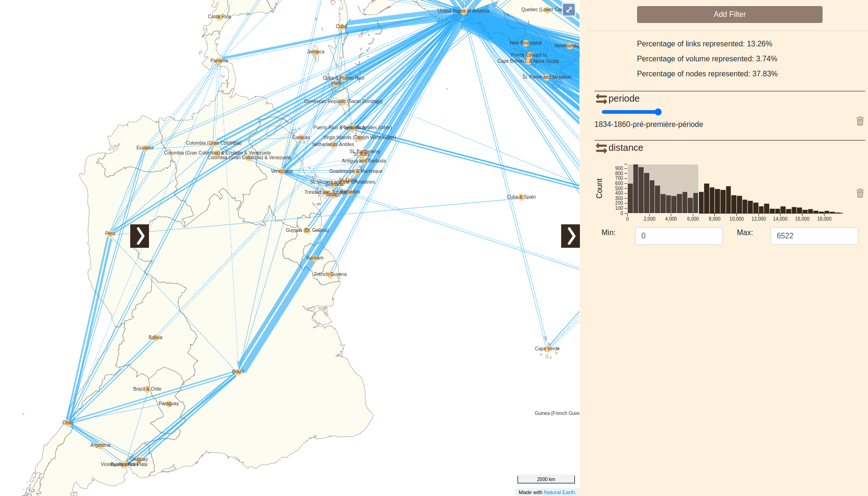Click the Cape Verde node marker
Image resolution: width=868 pixels, height=496 pixels.
coord(548,349)
